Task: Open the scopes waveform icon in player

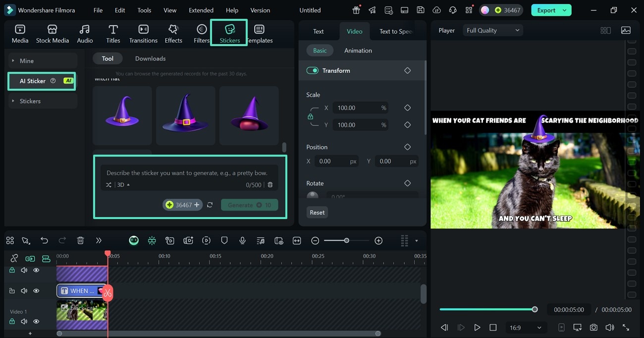Action: [626, 30]
